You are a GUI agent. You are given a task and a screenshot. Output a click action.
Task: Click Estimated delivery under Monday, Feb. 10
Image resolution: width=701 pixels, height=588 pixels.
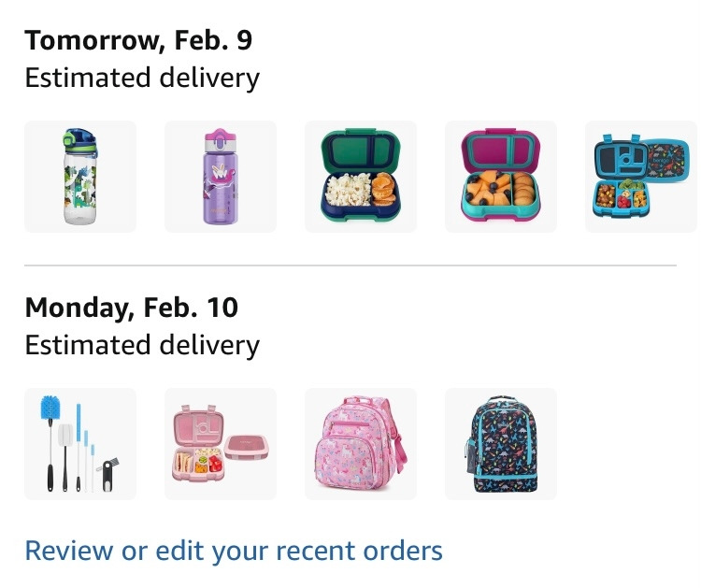142,346
